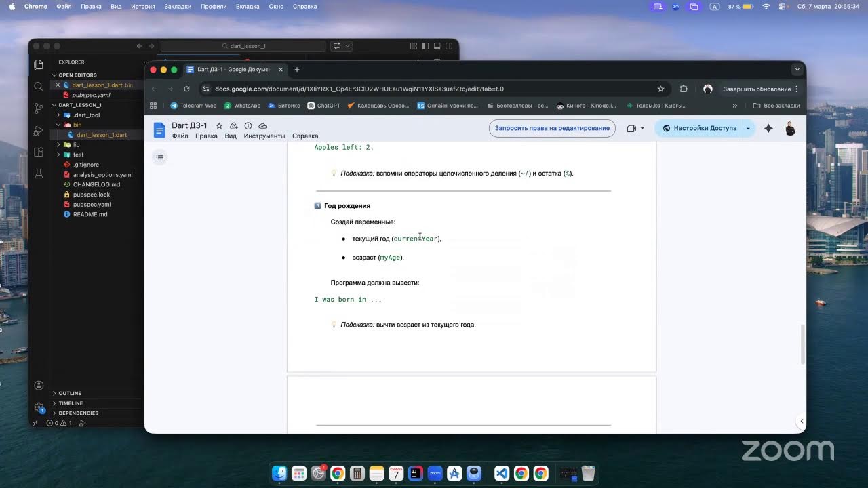Screen dimensions: 868x488
Task: Collapse the OPEN EDITORS section
Action: tap(77, 75)
